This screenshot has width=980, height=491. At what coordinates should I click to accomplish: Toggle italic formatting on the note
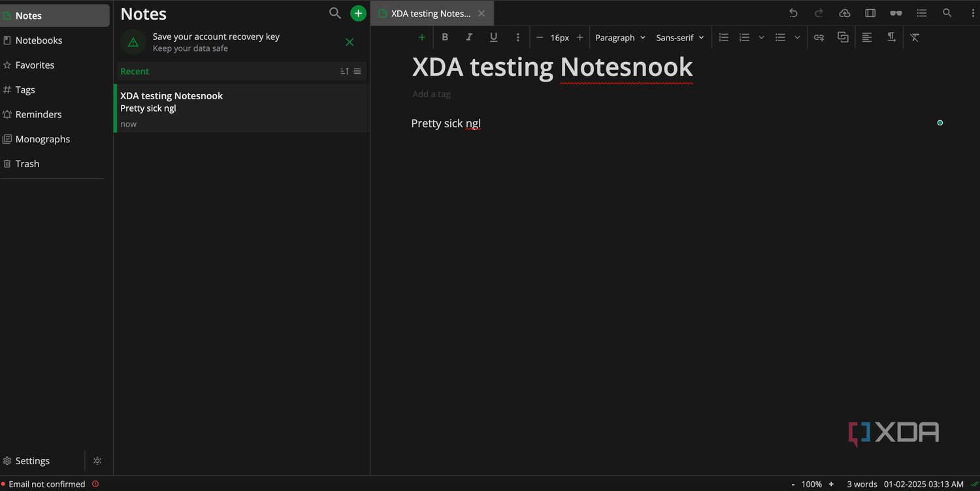(x=469, y=37)
